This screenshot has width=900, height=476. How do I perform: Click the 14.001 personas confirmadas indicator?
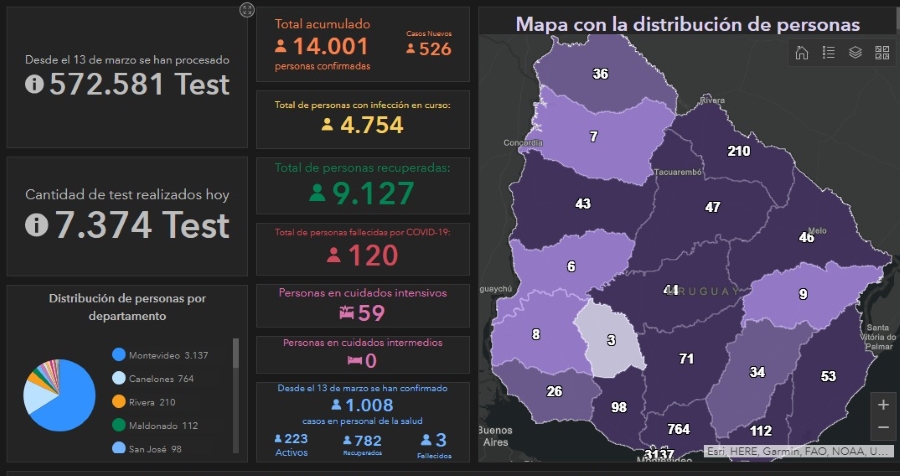coord(322,47)
